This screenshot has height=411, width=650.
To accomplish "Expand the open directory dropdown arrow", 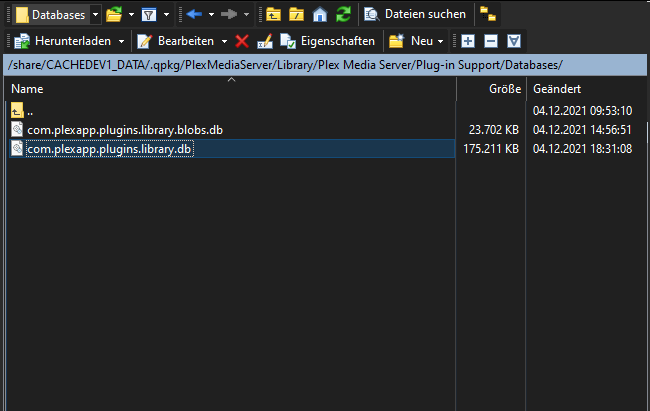I will tap(131, 15).
